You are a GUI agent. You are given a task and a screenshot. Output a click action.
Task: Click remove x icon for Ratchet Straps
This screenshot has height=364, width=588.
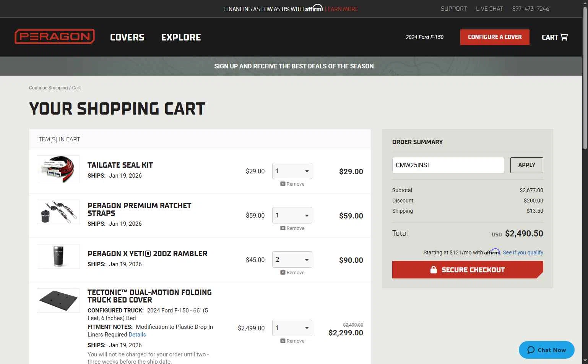tap(283, 228)
